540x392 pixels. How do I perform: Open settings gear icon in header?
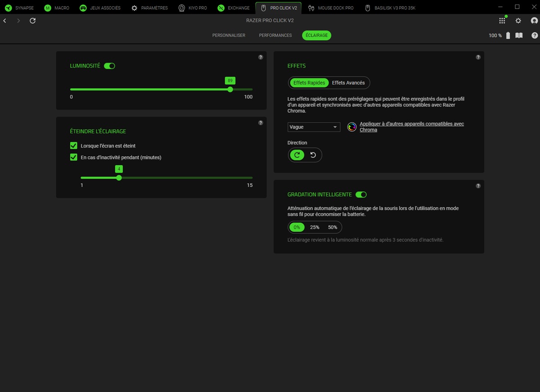pos(518,21)
